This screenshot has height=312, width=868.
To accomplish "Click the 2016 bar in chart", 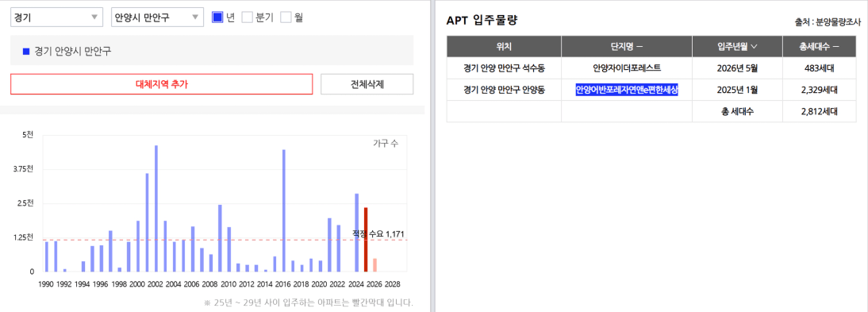I will tap(283, 210).
